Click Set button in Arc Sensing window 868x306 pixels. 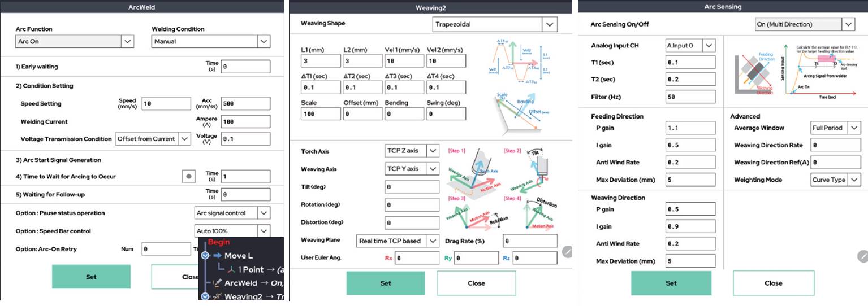point(671,283)
